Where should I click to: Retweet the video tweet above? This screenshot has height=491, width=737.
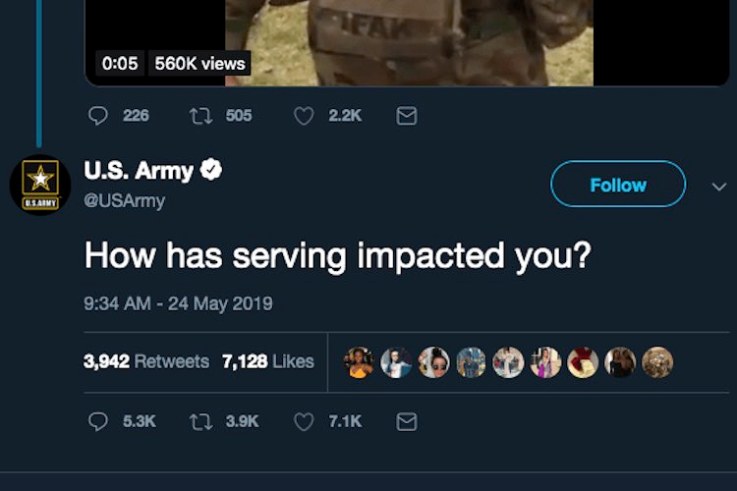[199, 116]
